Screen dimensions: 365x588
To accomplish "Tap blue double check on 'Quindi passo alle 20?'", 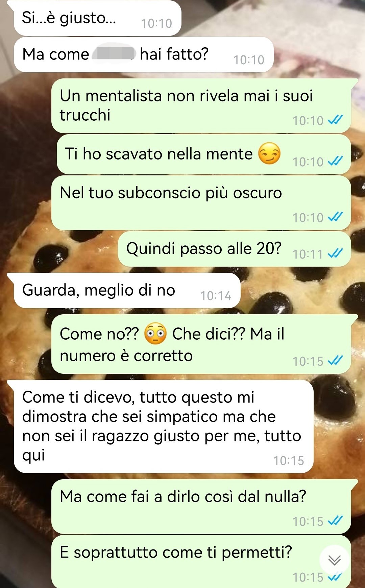I will pos(336,253).
